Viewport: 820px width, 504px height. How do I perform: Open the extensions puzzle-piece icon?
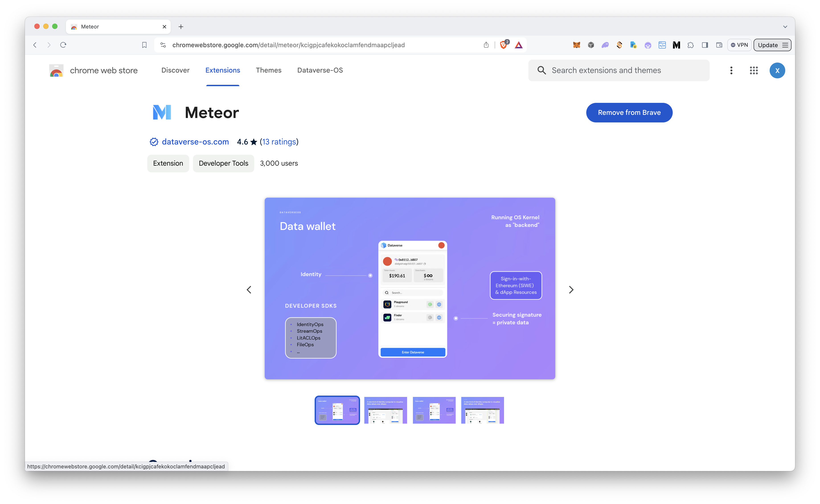[x=691, y=45]
